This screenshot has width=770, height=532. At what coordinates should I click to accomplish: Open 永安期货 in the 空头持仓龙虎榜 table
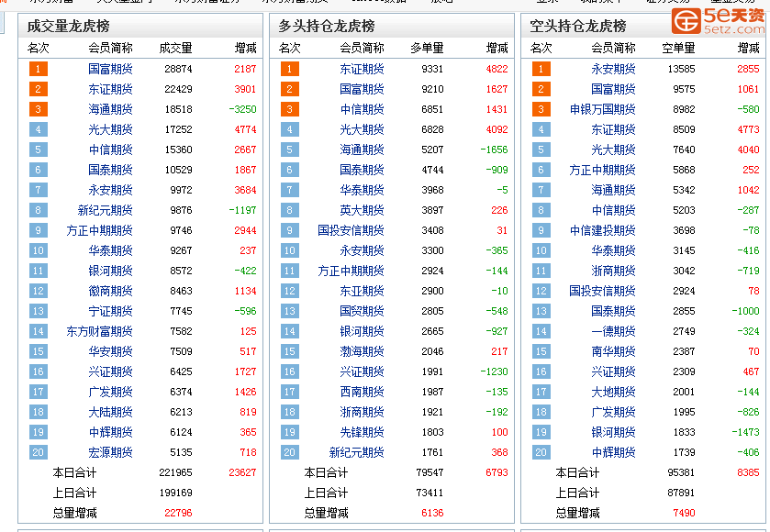613,69
